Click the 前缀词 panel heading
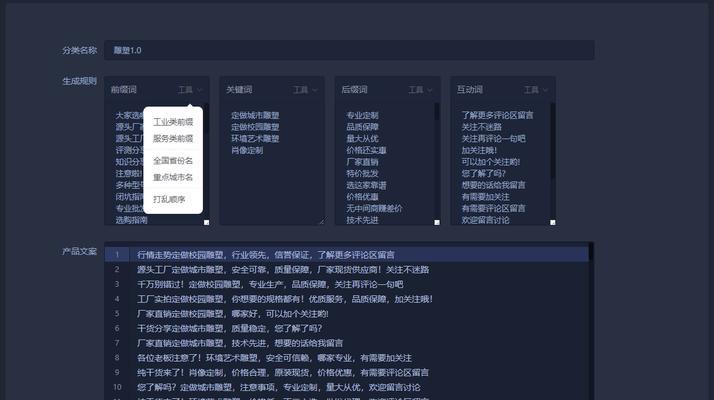 click(124, 90)
